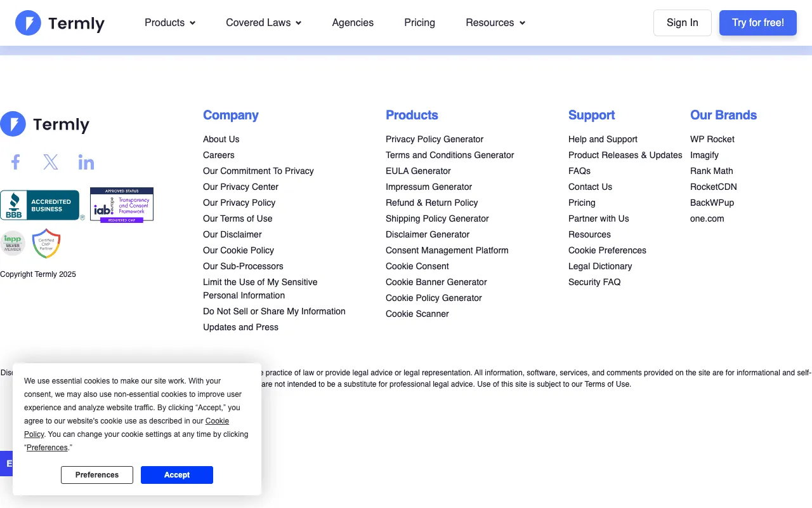Select Agencies in the navigation bar

pos(353,23)
